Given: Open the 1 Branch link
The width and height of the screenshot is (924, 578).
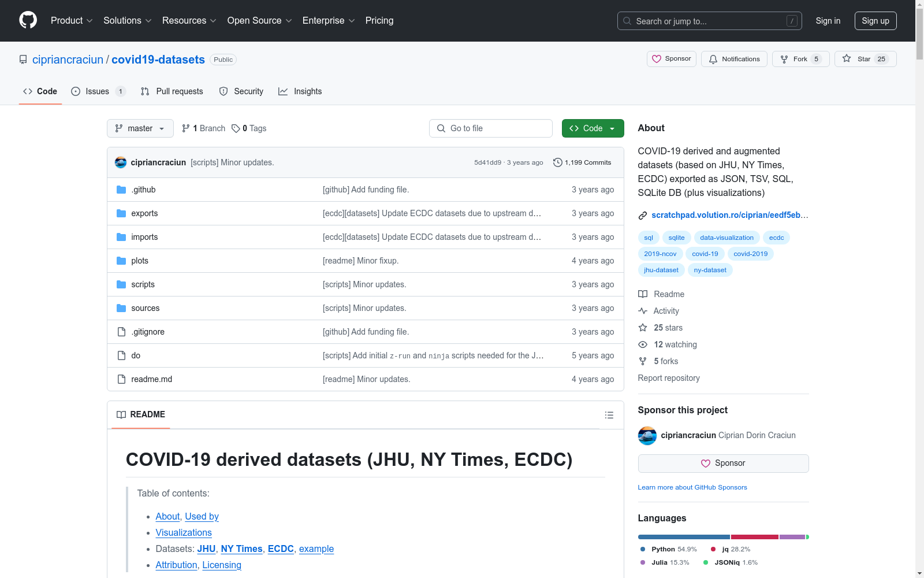Looking at the screenshot, I should pos(203,128).
